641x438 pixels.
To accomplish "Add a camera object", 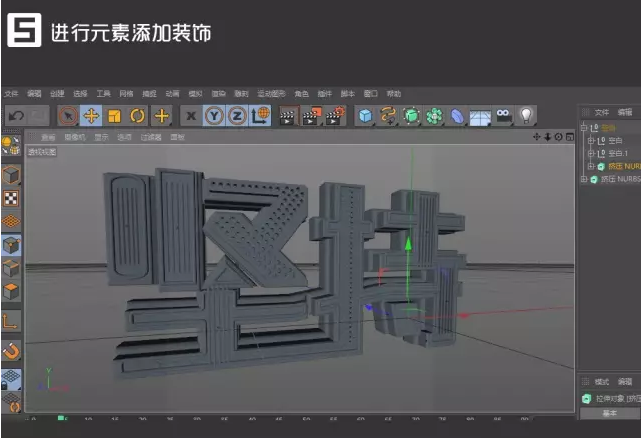I will (x=503, y=116).
